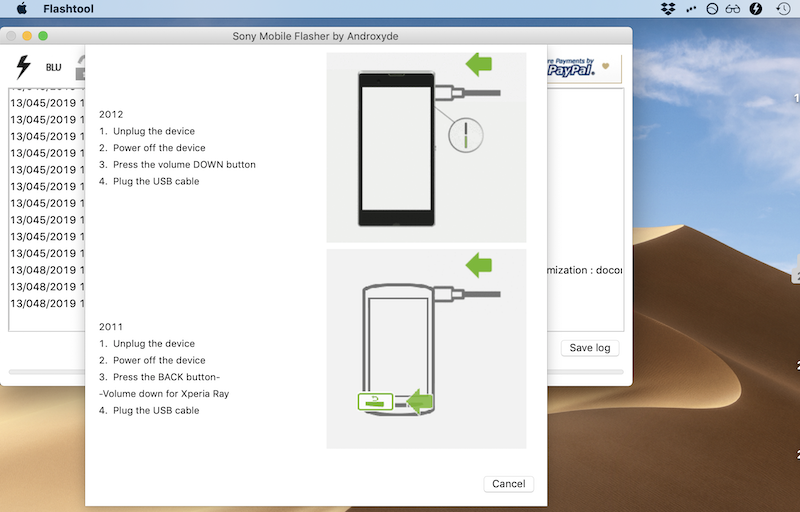This screenshot has height=512, width=800.
Task: Click the partially hidden padlock root icon
Action: [x=79, y=68]
